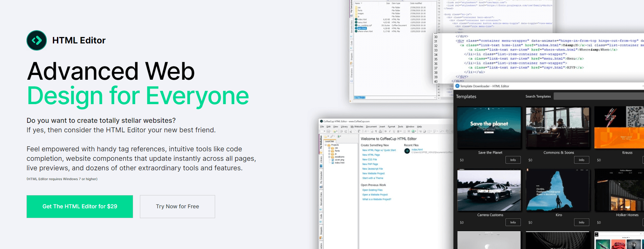Click the Try Now for Free button
The width and height of the screenshot is (644, 249).
178,206
